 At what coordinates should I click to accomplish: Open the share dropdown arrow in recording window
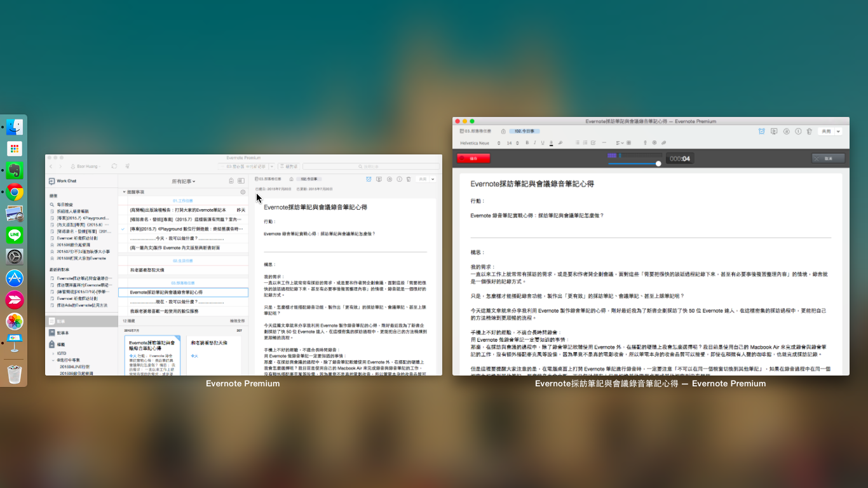point(839,132)
